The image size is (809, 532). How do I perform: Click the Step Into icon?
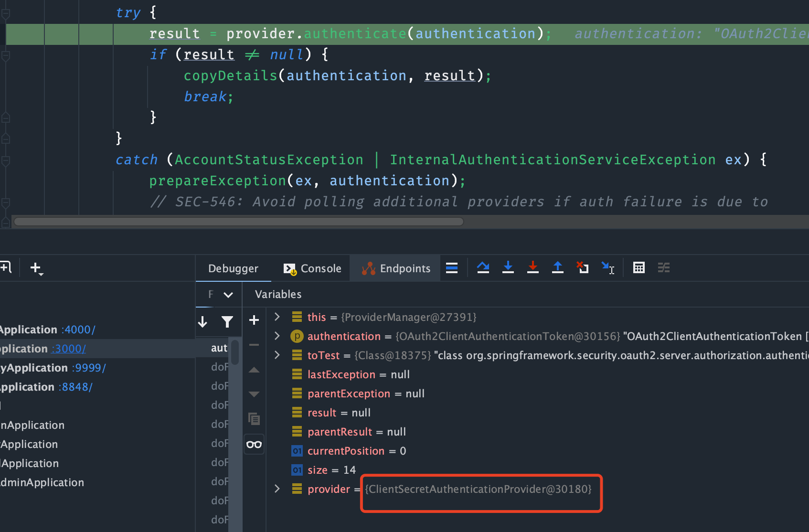click(x=508, y=268)
